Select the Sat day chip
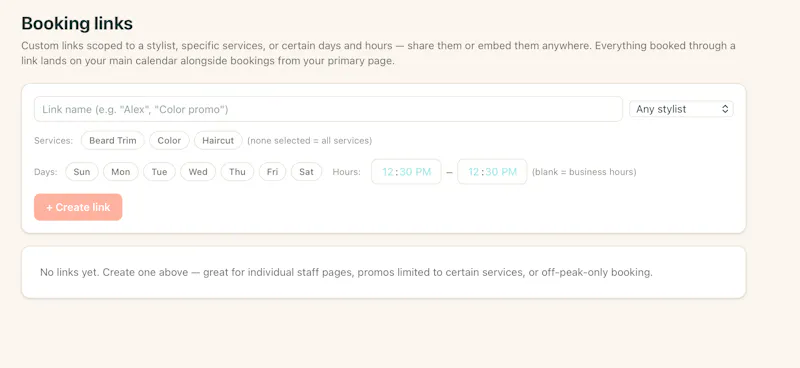Viewport: 800px width, 368px height. click(307, 172)
